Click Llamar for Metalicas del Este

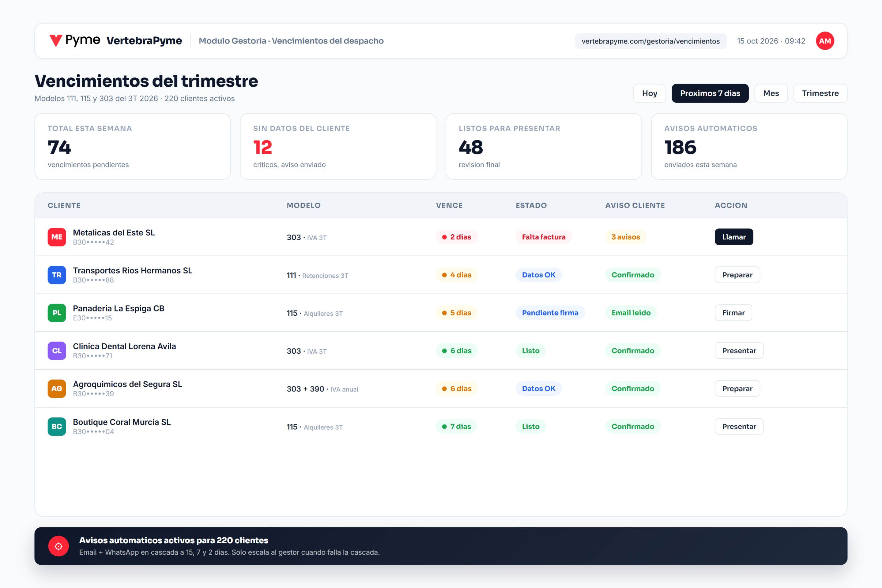[734, 237]
